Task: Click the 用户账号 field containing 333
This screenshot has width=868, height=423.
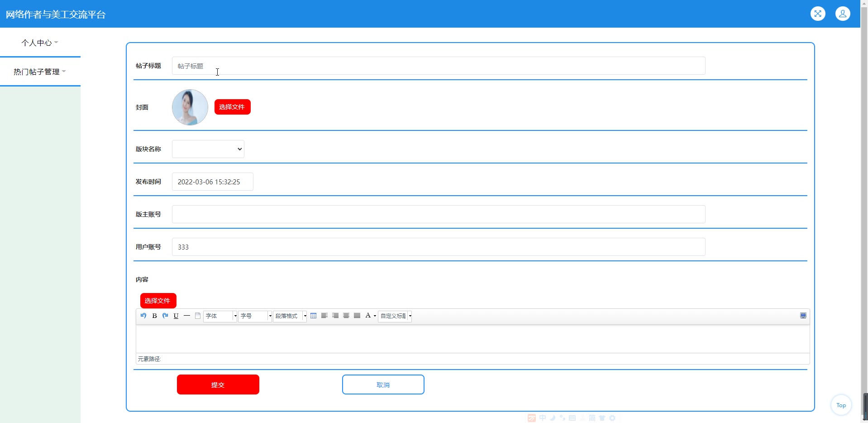Action: 439,247
